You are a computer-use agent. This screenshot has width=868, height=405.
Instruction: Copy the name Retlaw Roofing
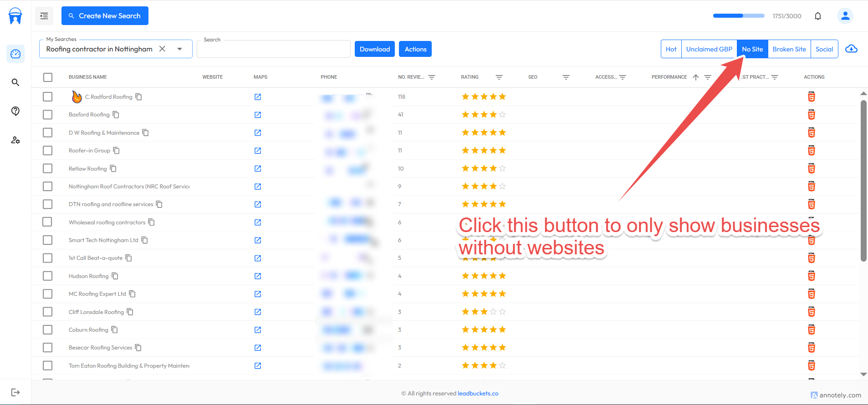pyautogui.click(x=113, y=169)
